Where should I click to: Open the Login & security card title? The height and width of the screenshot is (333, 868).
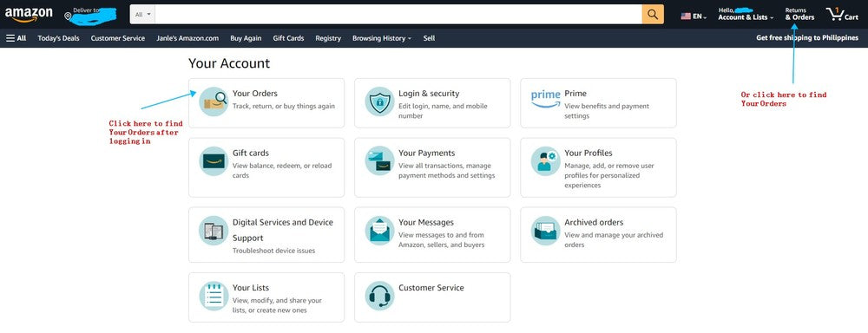point(429,94)
